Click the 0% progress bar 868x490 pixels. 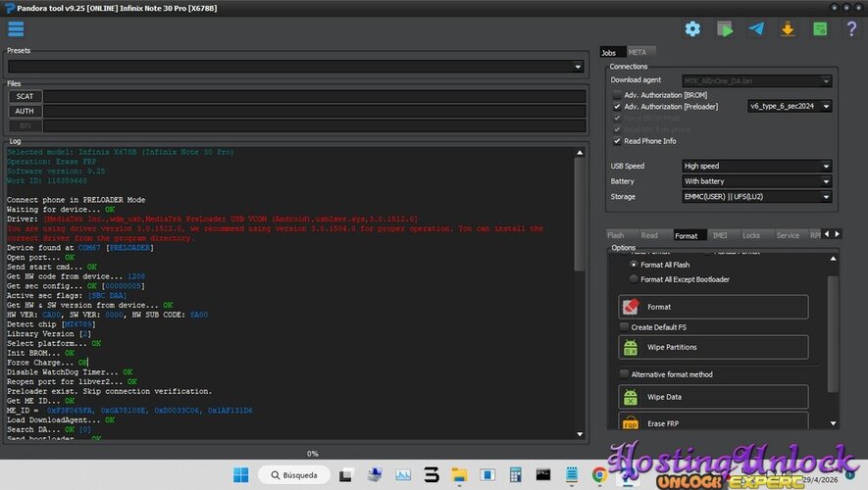pyautogui.click(x=312, y=454)
